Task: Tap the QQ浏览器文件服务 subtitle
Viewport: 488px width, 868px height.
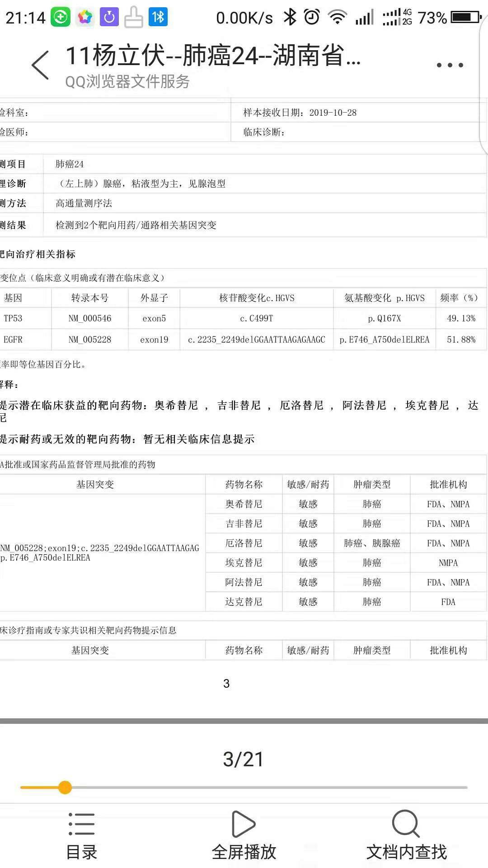Action: pyautogui.click(x=127, y=82)
